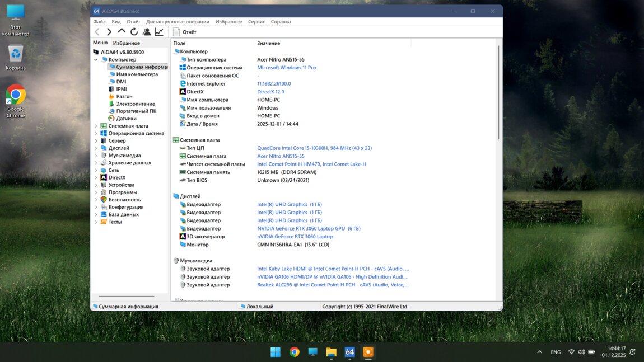
Task: Click the Back navigation arrow in toolbar
Action: click(x=97, y=32)
